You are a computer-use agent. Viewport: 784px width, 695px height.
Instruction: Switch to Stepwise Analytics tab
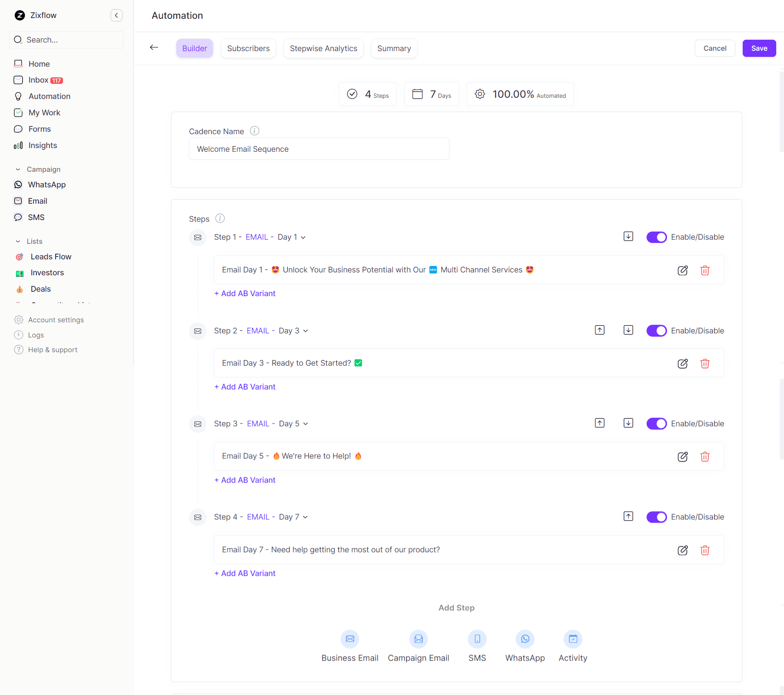[323, 48]
